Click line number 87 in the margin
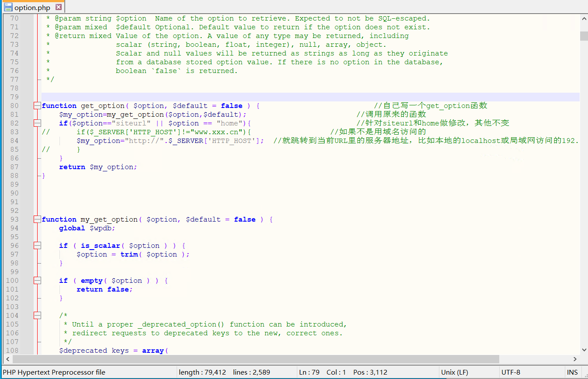 (x=14, y=167)
